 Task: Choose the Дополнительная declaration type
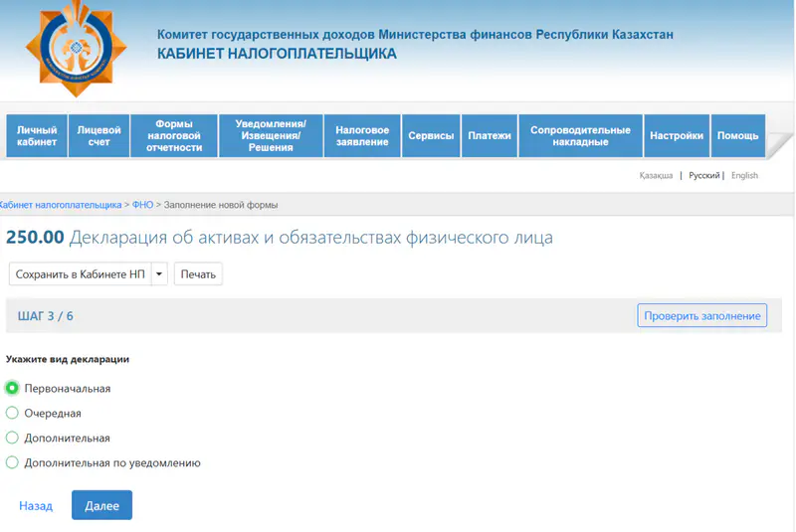pyautogui.click(x=13, y=438)
